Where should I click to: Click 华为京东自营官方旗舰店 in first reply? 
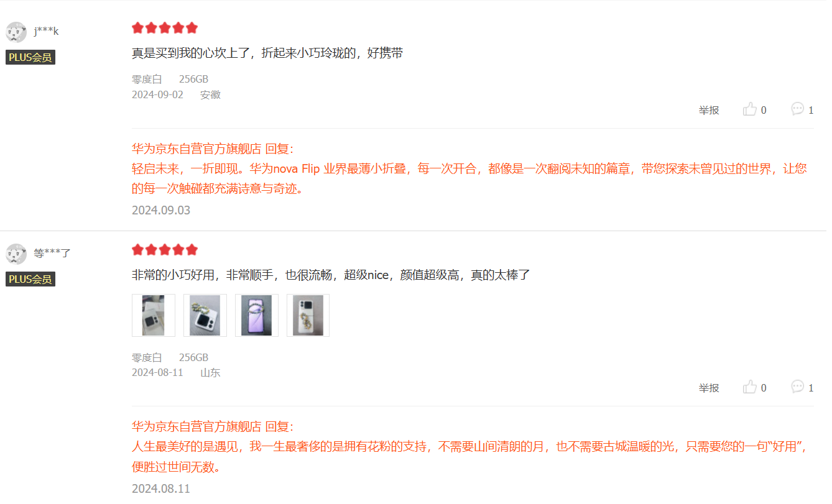click(196, 149)
